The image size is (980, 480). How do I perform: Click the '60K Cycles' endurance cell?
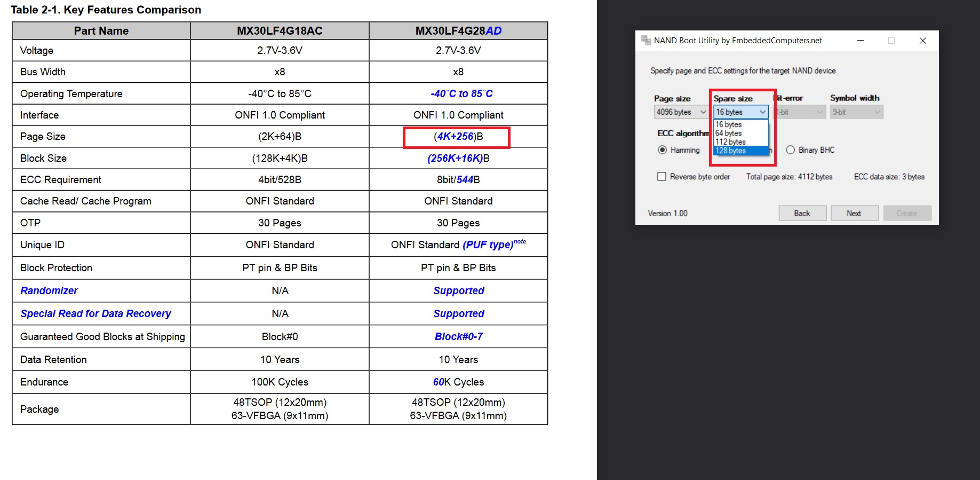click(458, 382)
